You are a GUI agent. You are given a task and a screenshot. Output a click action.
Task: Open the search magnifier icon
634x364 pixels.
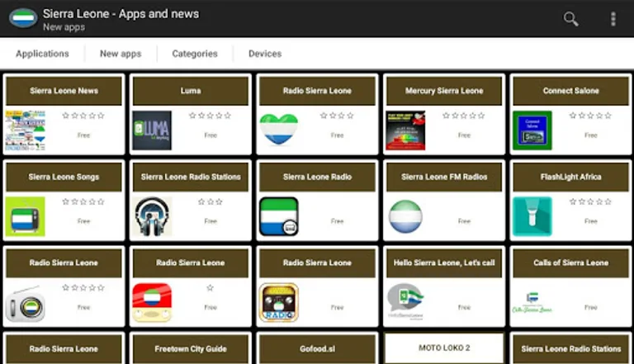click(570, 19)
